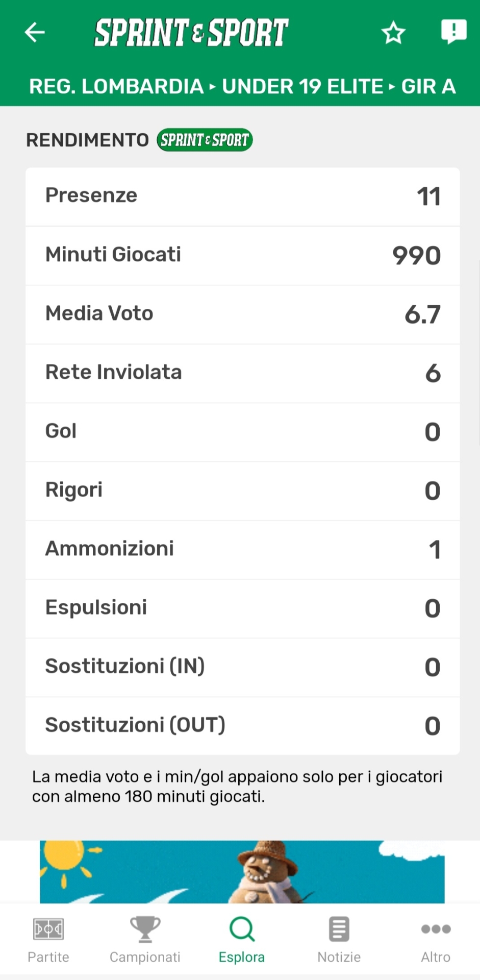This screenshot has height=980, width=480.
Task: Select the Presenze stat row
Action: [x=242, y=197]
